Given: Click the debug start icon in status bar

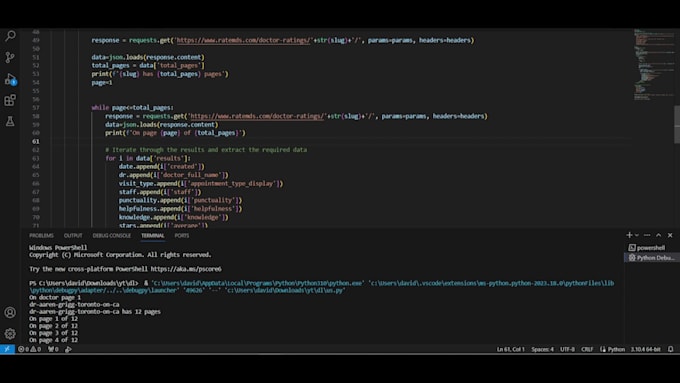Looking at the screenshot, I should (68, 349).
